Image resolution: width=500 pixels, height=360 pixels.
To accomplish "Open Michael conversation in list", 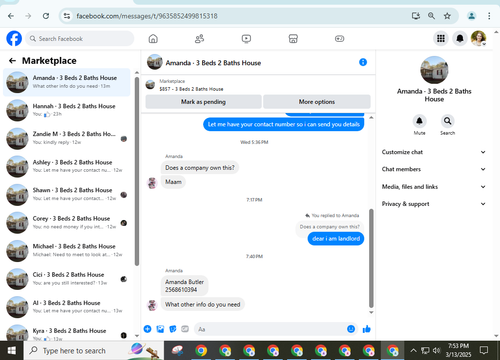I will pos(67,251).
